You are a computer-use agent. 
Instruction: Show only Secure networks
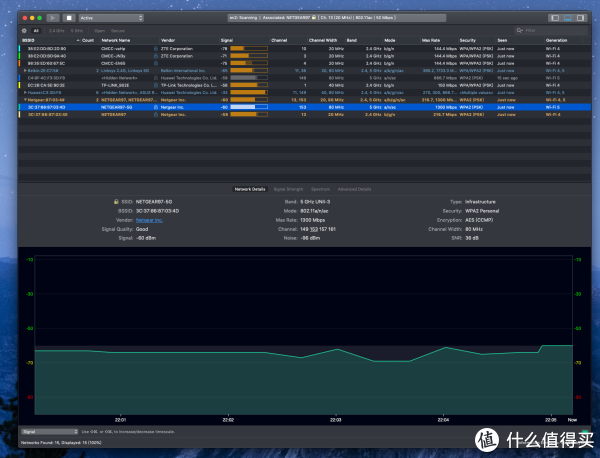[118, 31]
